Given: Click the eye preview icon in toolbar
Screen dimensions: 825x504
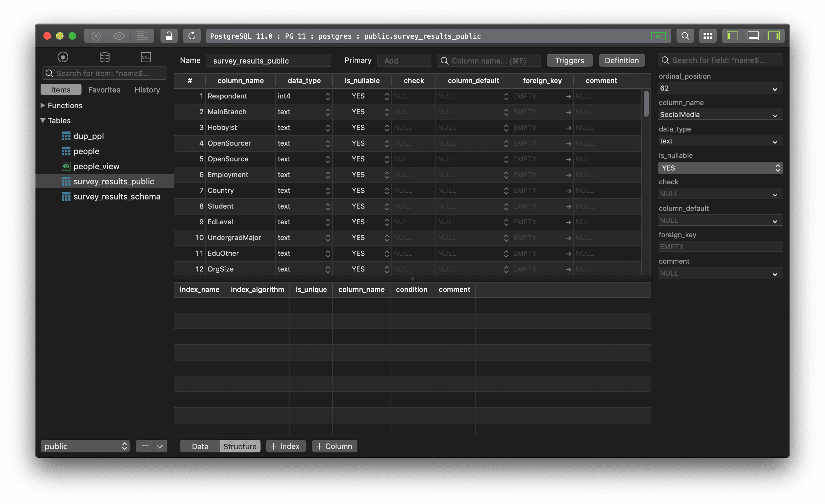Looking at the screenshot, I should 119,36.
